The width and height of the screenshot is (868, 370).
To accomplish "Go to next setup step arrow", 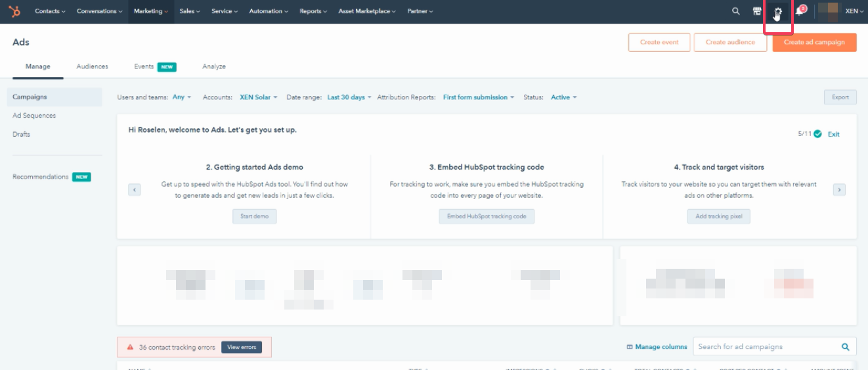I will click(839, 190).
